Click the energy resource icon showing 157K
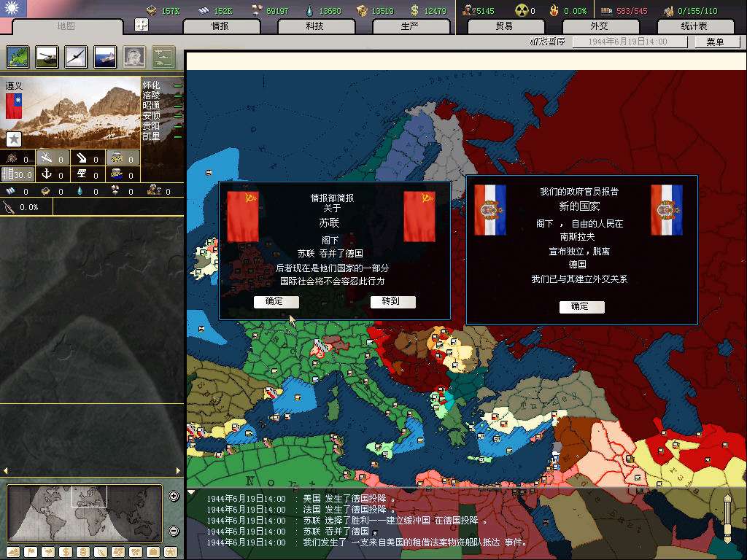Viewport: 747px width, 560px height. pyautogui.click(x=152, y=10)
